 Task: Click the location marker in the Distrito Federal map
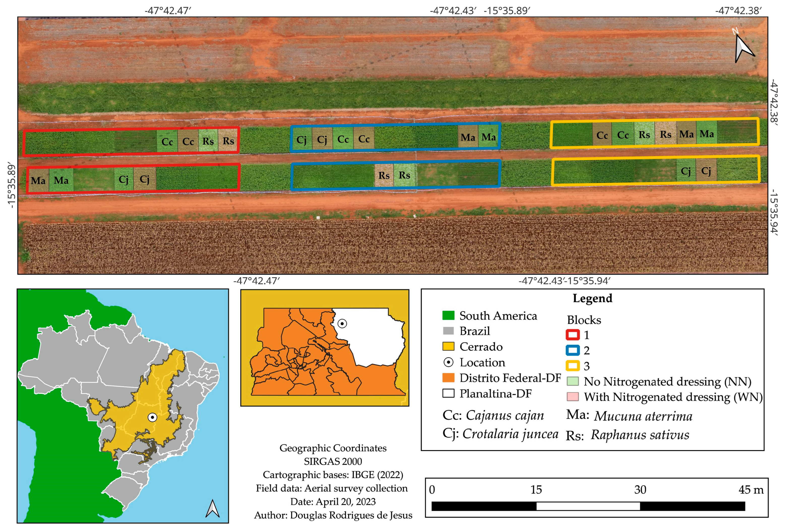pyautogui.click(x=342, y=324)
